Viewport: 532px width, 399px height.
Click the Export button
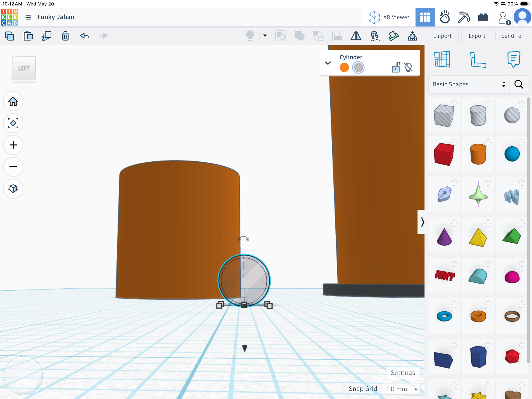(477, 36)
